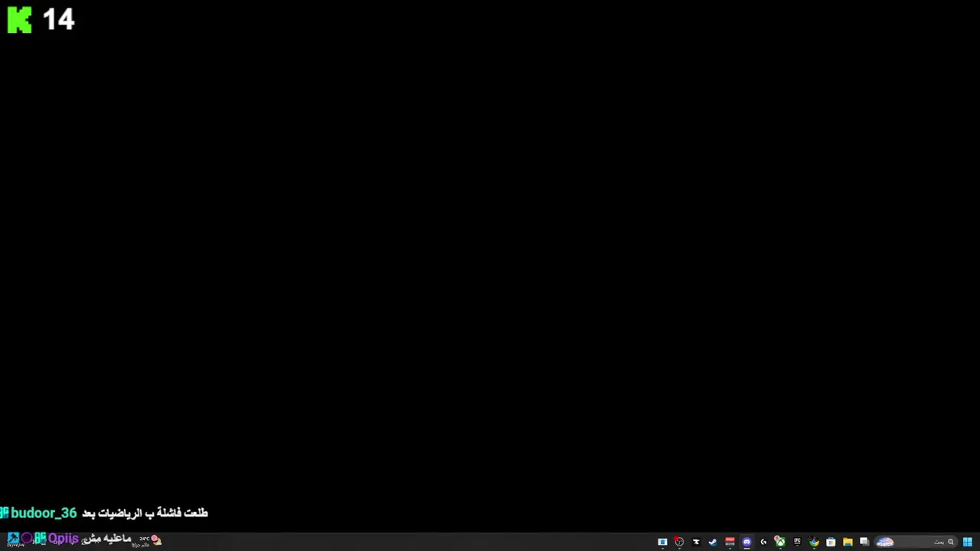The height and width of the screenshot is (551, 980).
Task: Click the username budoor_36 in chat
Action: (x=44, y=513)
